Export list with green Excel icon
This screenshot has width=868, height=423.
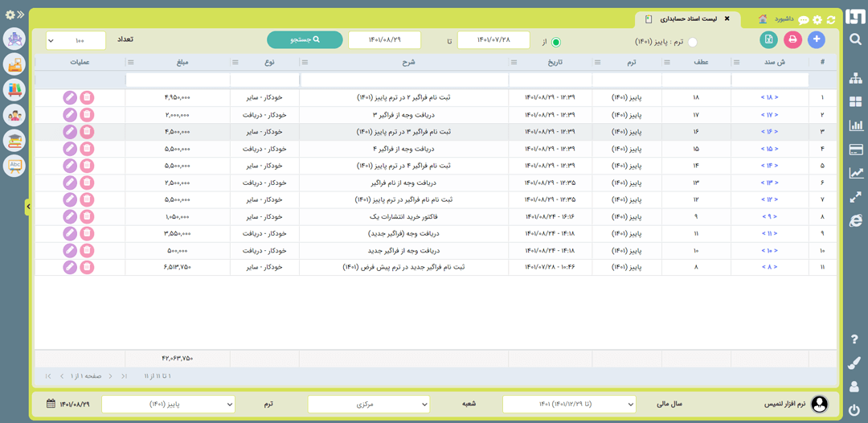tap(769, 39)
